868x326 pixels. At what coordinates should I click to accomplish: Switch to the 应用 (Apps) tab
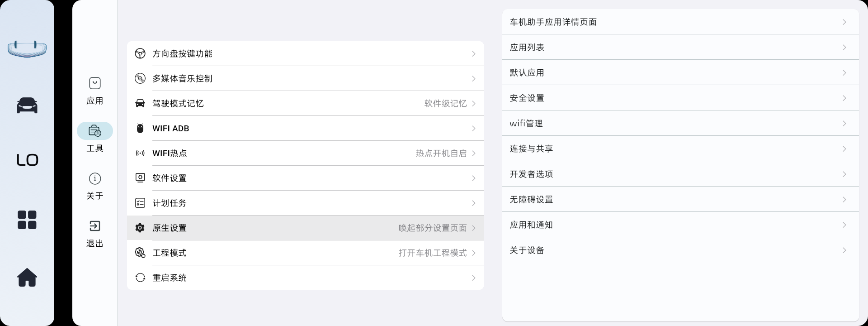(x=95, y=91)
